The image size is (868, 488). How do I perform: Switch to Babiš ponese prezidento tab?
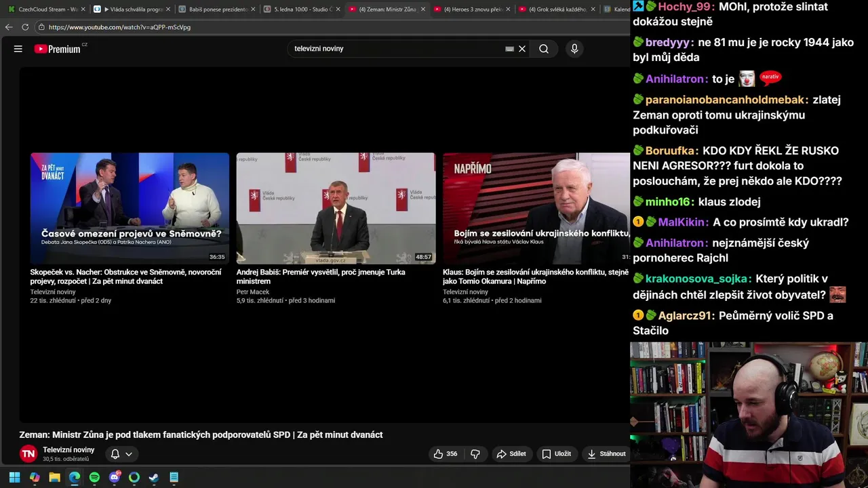(x=216, y=9)
